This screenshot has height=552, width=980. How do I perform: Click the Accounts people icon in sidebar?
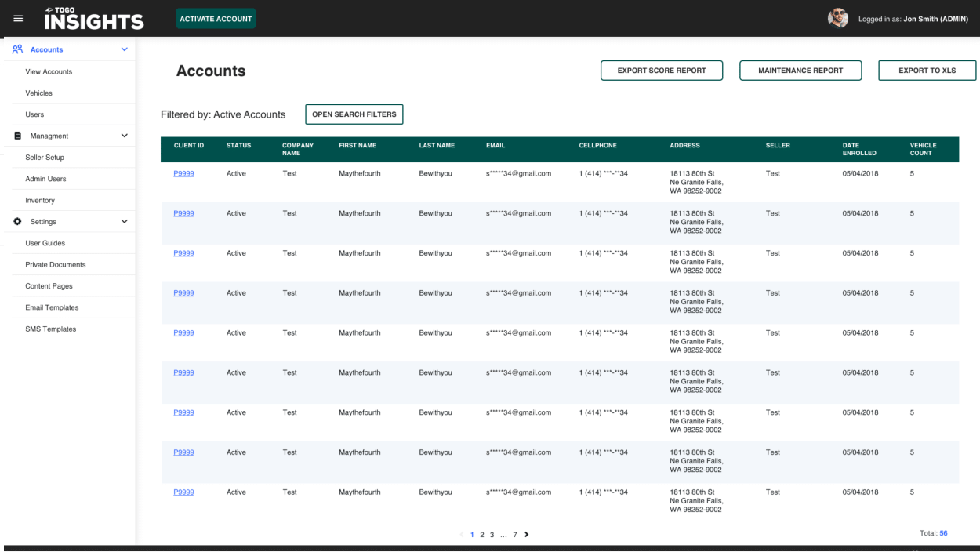point(18,49)
